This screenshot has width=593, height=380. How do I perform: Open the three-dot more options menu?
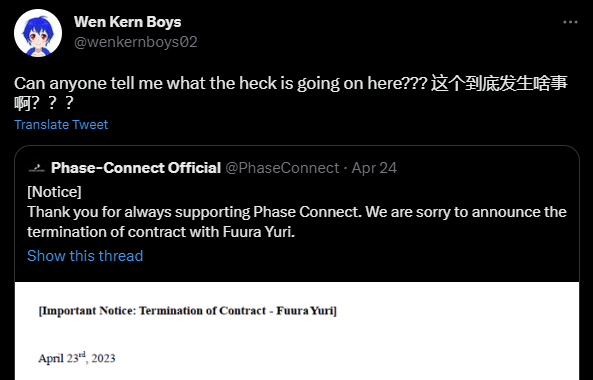click(570, 22)
